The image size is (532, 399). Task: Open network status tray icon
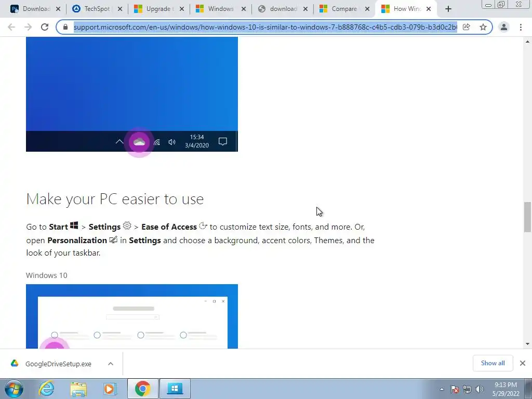[467, 389]
